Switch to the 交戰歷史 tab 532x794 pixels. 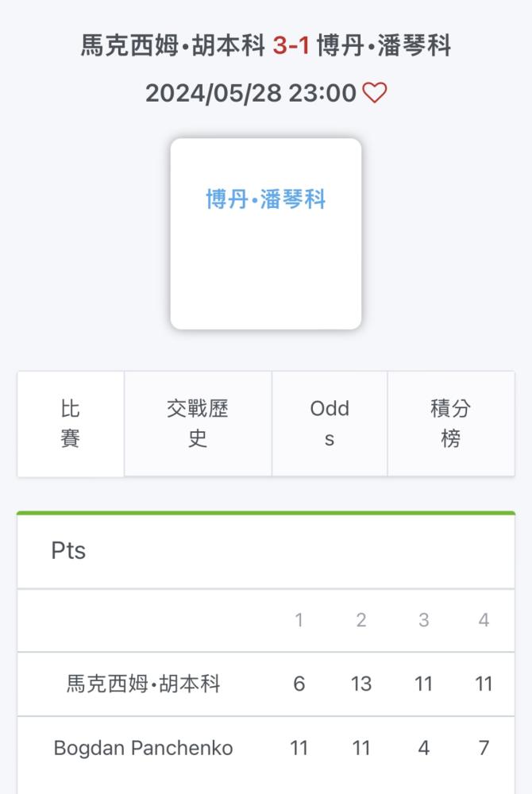click(198, 424)
